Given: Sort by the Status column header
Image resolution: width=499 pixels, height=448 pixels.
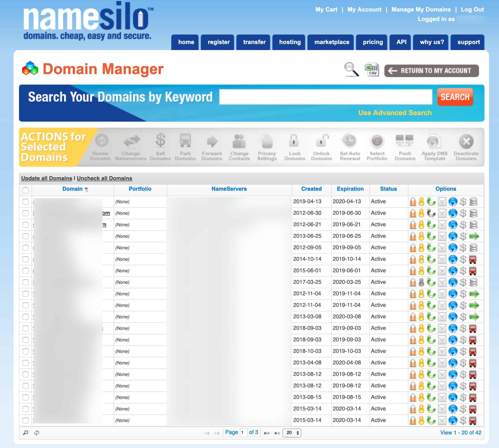Looking at the screenshot, I should coord(388,189).
